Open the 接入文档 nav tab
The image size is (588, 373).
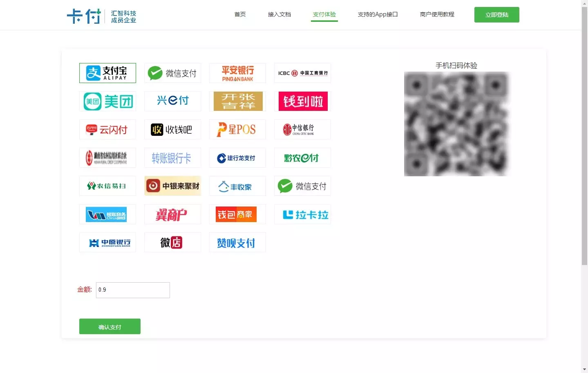279,14
